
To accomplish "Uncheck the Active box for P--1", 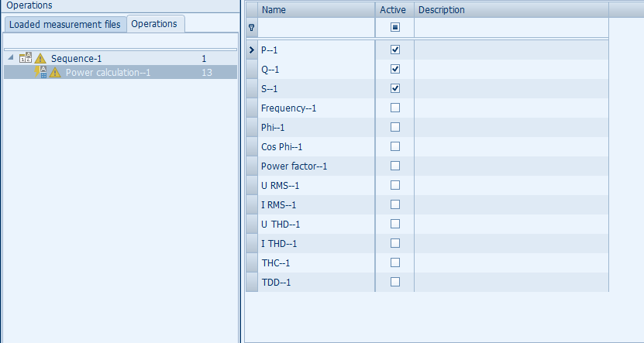I will coord(395,50).
